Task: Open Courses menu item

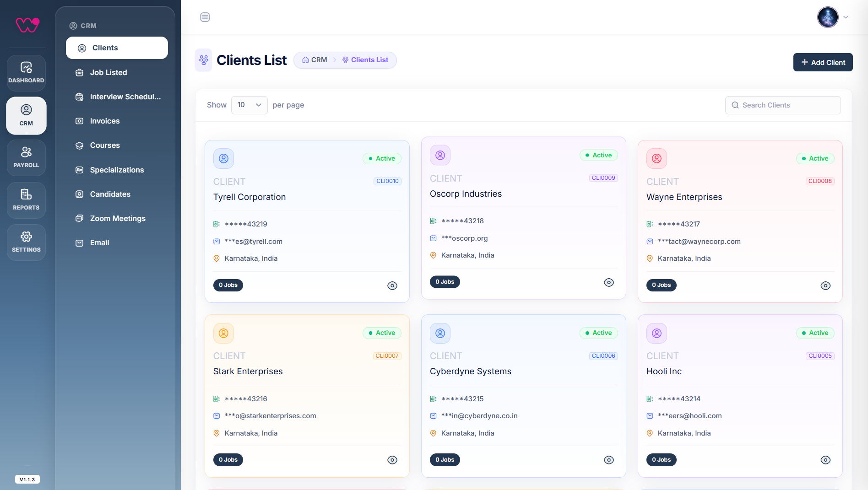Action: click(x=117, y=145)
